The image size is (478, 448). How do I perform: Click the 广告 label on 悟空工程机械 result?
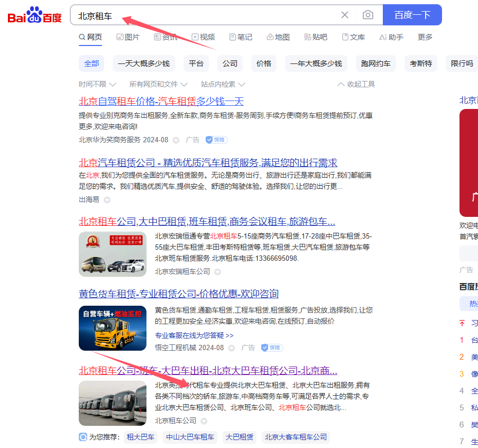coord(248,348)
